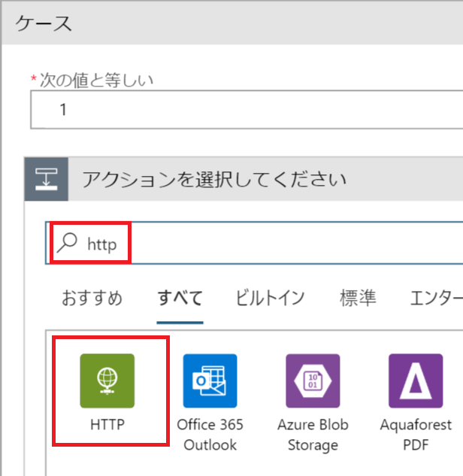Switch to the おすすめ tab
Screen dimensions: 463x476
92,298
